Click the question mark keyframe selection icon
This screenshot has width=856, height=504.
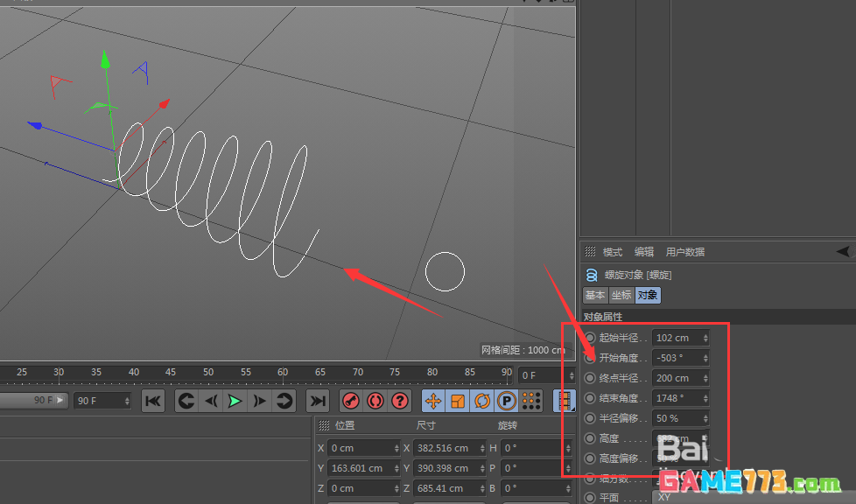tap(400, 401)
